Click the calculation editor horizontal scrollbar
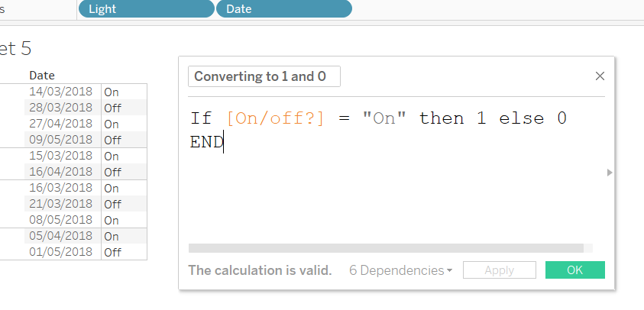The height and width of the screenshot is (310, 644). pos(386,248)
